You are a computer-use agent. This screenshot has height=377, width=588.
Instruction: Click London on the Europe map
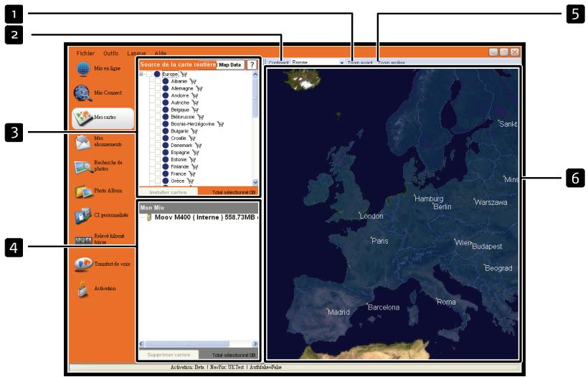pyautogui.click(x=371, y=216)
